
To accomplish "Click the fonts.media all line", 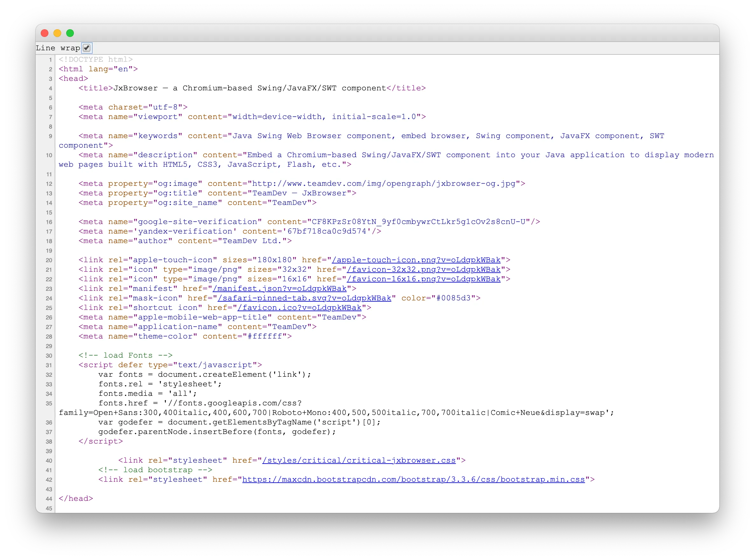I will (148, 394).
